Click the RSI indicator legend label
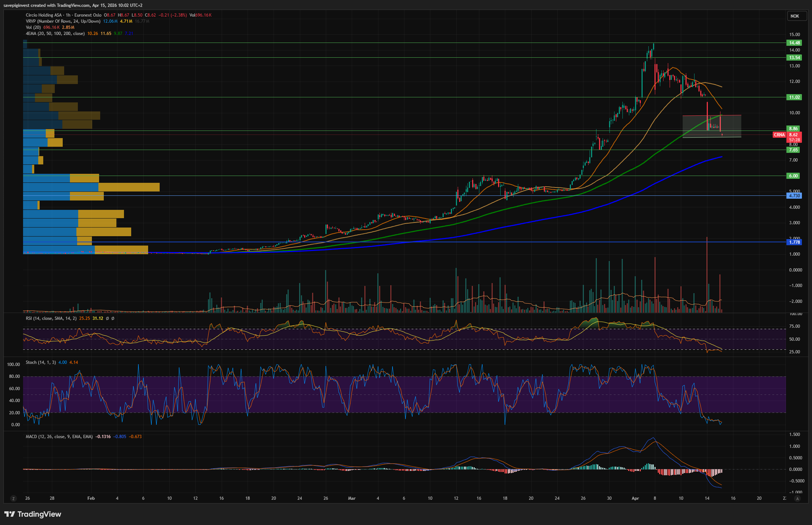The image size is (812, 525). [51, 318]
